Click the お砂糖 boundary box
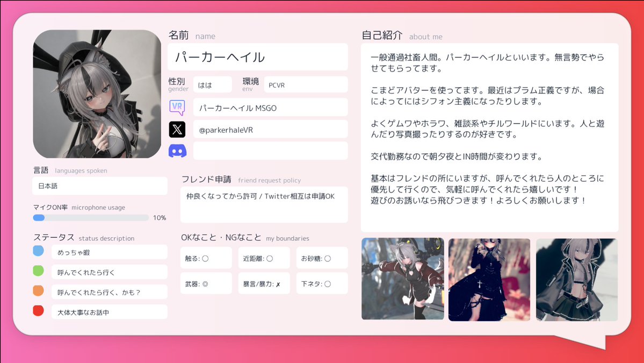Viewport: 644px width, 363px height. pyautogui.click(x=322, y=258)
